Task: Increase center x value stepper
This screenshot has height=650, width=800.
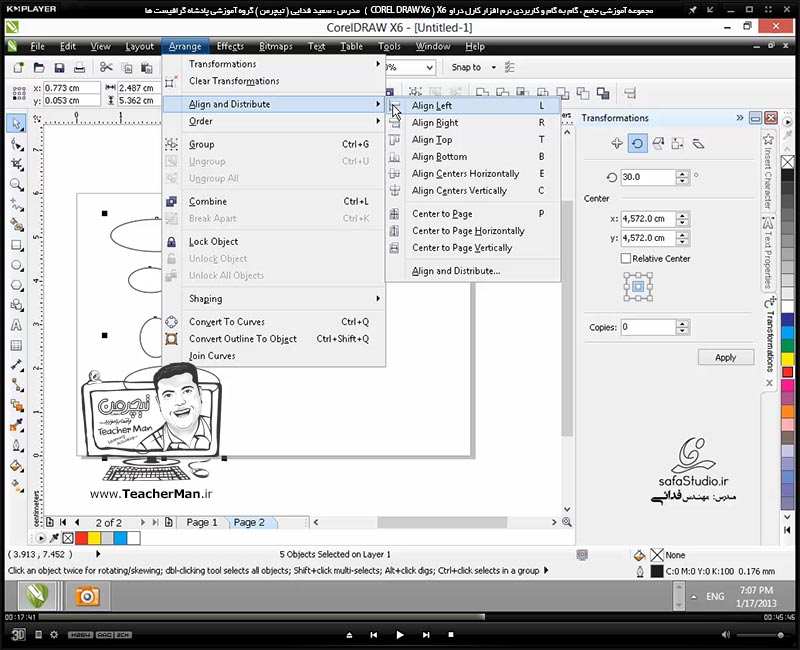Action: click(x=683, y=215)
